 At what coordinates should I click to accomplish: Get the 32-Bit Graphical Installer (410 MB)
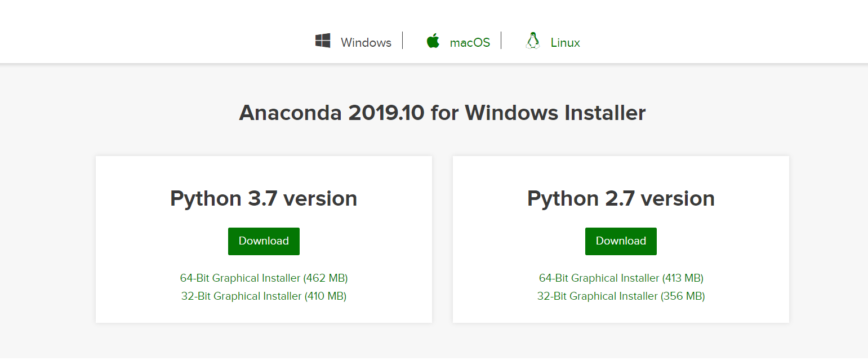264,296
